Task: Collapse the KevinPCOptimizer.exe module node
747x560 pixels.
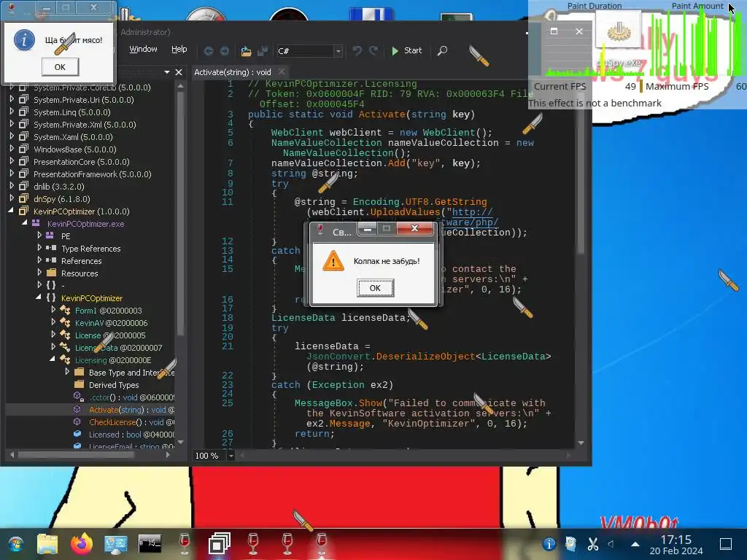Action: click(25, 223)
